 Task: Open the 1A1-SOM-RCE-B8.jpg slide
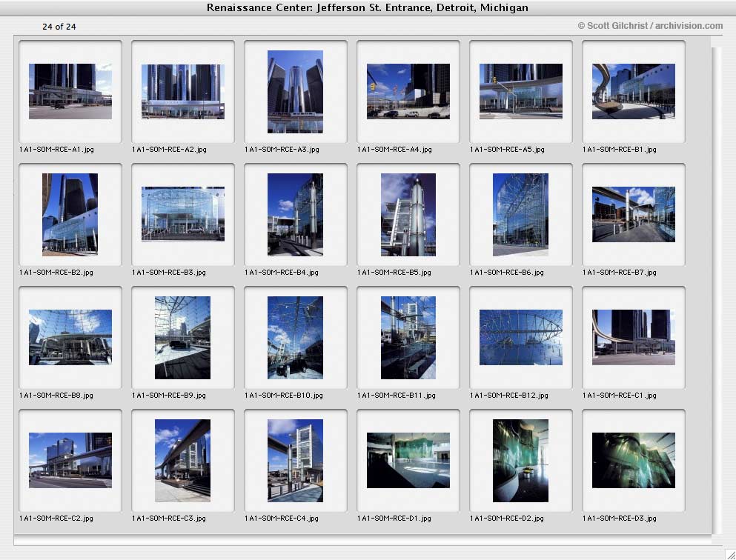[x=70, y=337]
